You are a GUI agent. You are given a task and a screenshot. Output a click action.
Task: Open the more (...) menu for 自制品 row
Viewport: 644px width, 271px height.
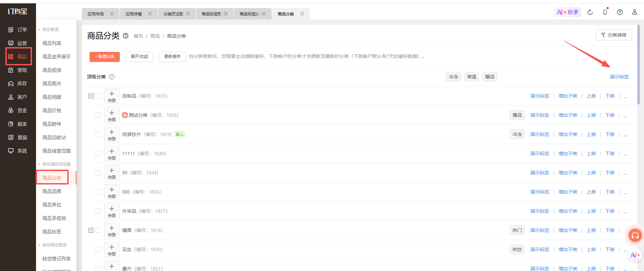pyautogui.click(x=625, y=96)
